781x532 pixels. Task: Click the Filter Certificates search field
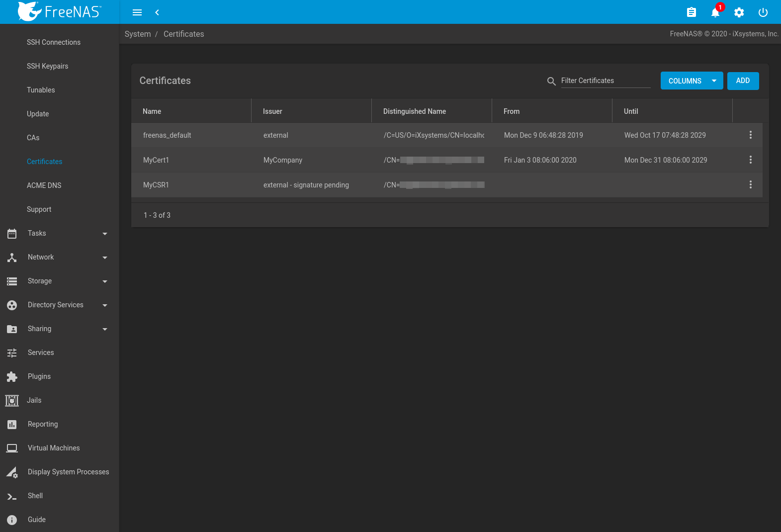pos(605,81)
